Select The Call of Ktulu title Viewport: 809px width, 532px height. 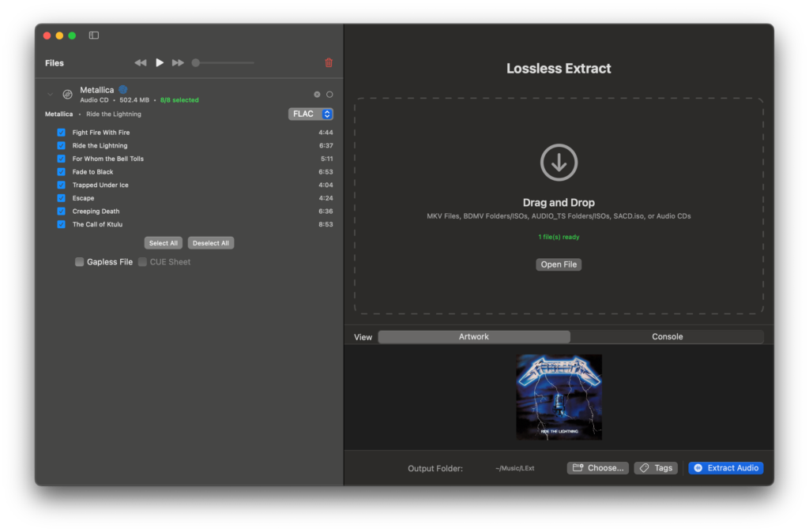pyautogui.click(x=97, y=224)
